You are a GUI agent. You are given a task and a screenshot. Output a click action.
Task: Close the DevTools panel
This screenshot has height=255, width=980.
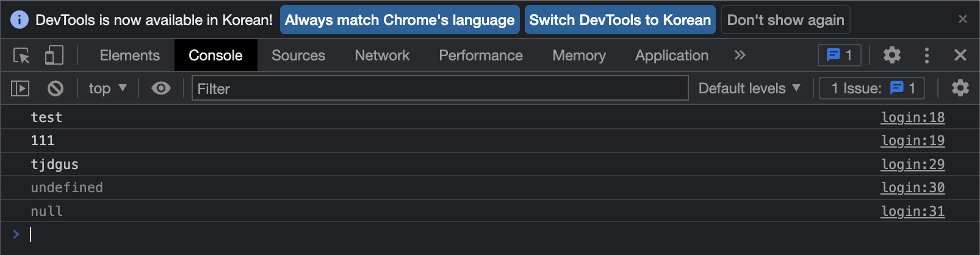[x=960, y=56]
